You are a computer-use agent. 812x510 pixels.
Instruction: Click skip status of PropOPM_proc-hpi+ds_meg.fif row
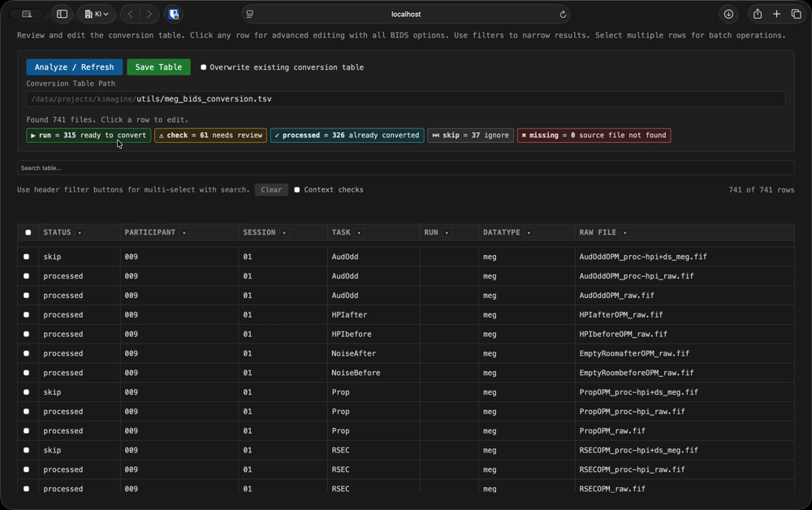[x=52, y=392]
